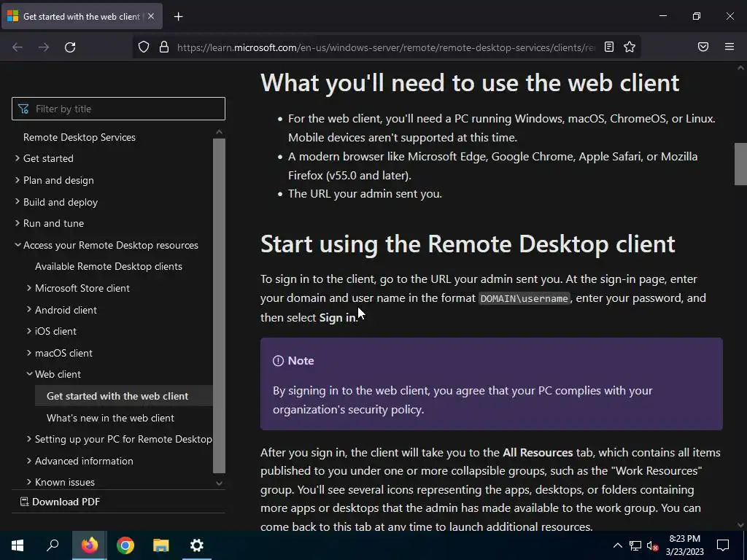Click the site security padlock icon

164,47
